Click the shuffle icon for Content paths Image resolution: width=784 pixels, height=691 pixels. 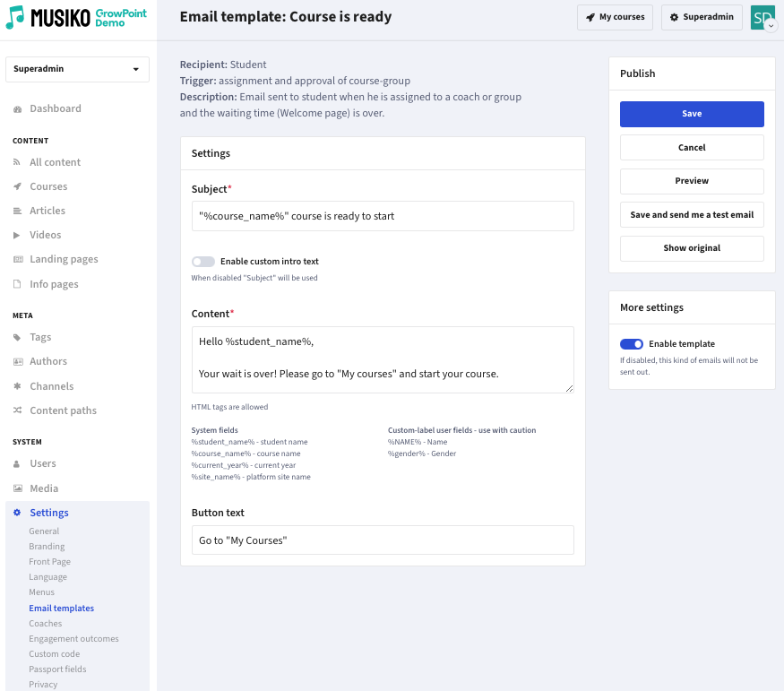pyautogui.click(x=18, y=410)
